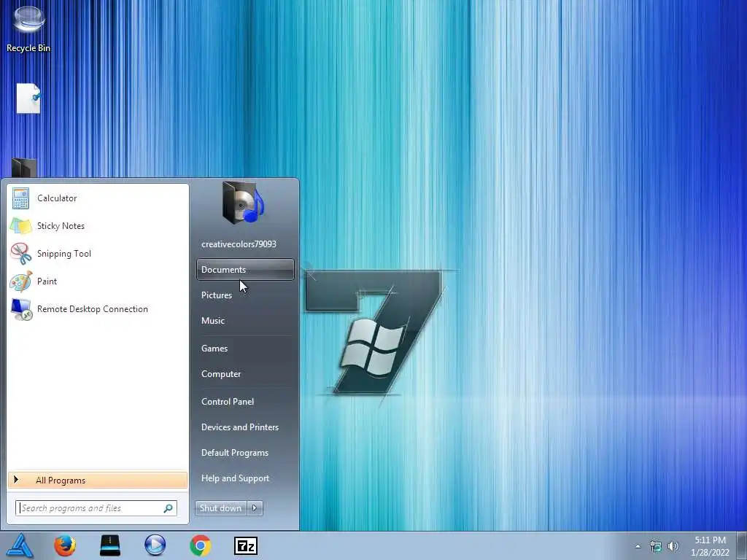Show hidden tray icons
Viewport: 747px width, 560px height.
tap(638, 546)
